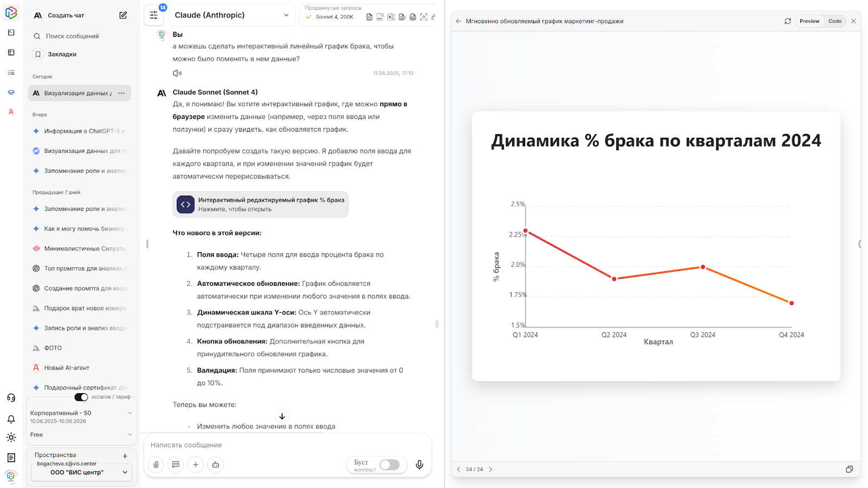Screen dimensions: 868x488
Task: Toggle the Буст контекст switch
Action: 390,465
